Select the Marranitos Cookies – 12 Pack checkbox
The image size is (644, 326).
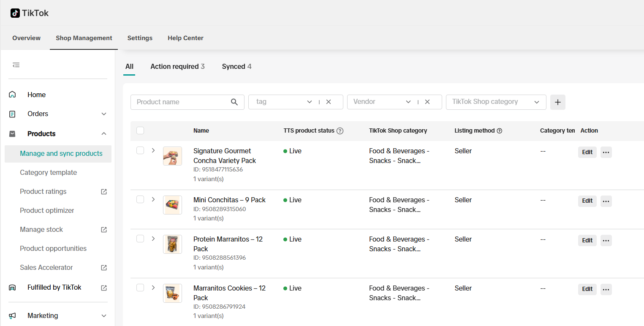click(140, 288)
